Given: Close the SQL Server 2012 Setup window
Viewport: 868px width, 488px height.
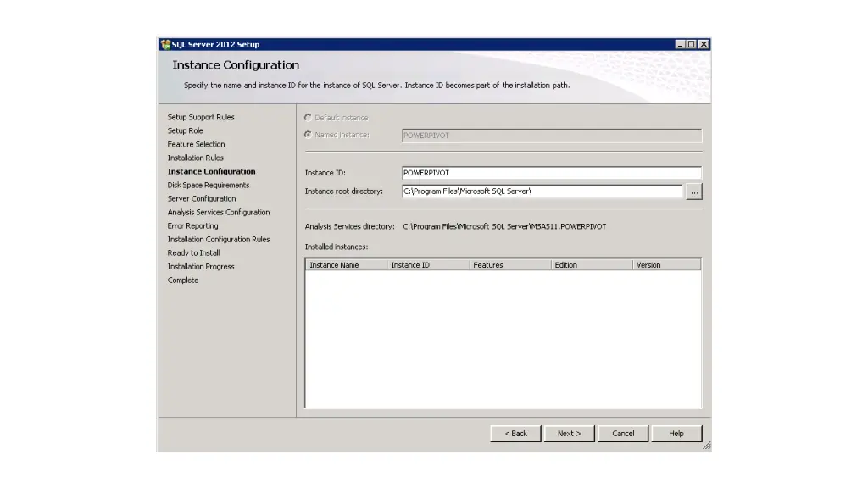Looking at the screenshot, I should [704, 44].
